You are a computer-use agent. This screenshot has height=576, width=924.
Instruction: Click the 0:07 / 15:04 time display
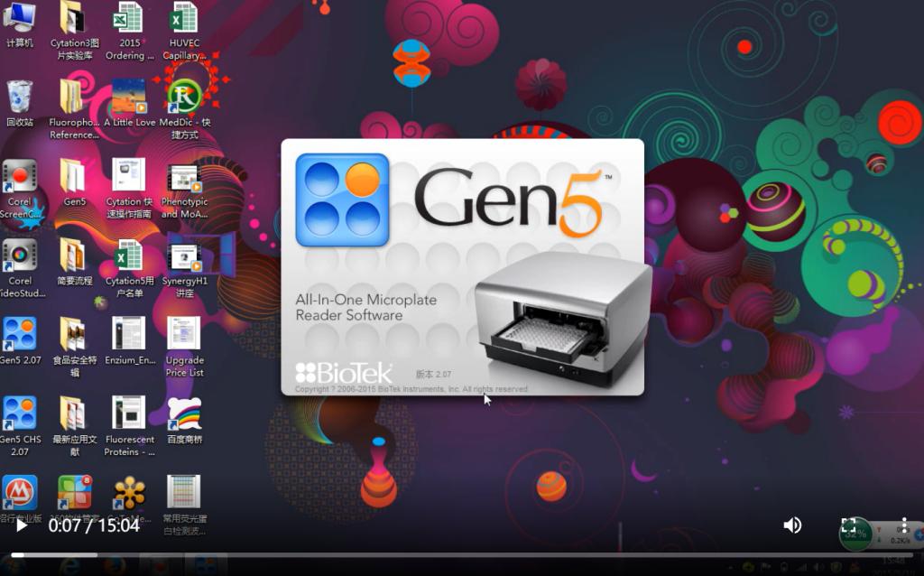click(x=94, y=525)
